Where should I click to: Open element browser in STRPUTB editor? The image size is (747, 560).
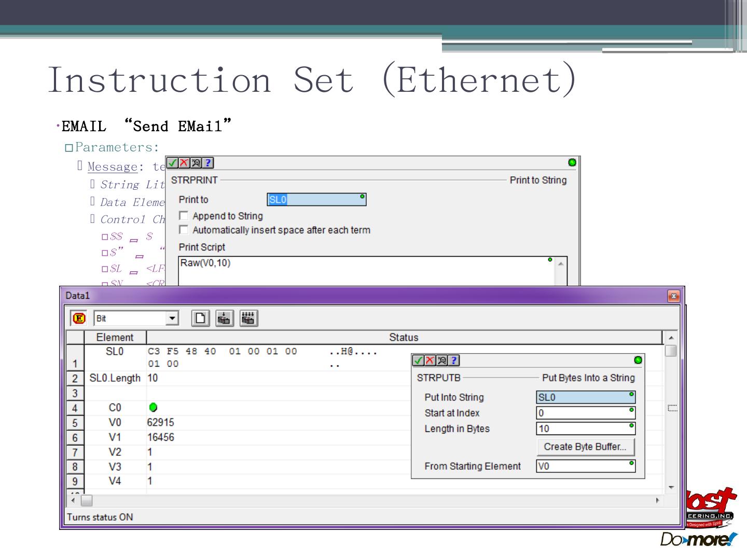tap(442, 360)
